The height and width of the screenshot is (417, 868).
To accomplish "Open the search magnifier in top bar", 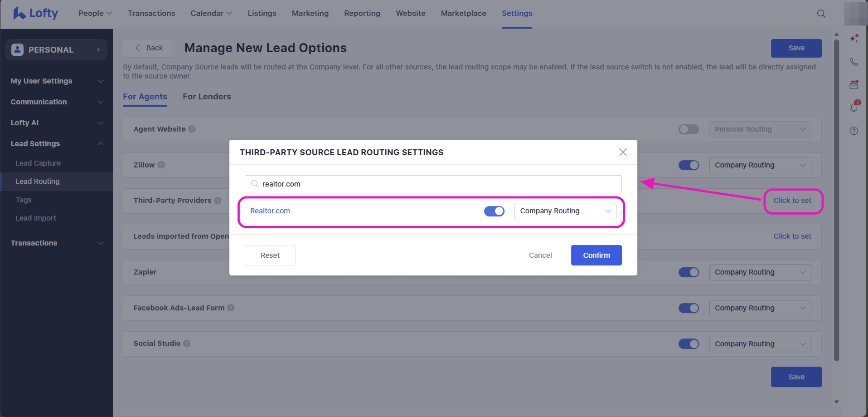I will [821, 14].
